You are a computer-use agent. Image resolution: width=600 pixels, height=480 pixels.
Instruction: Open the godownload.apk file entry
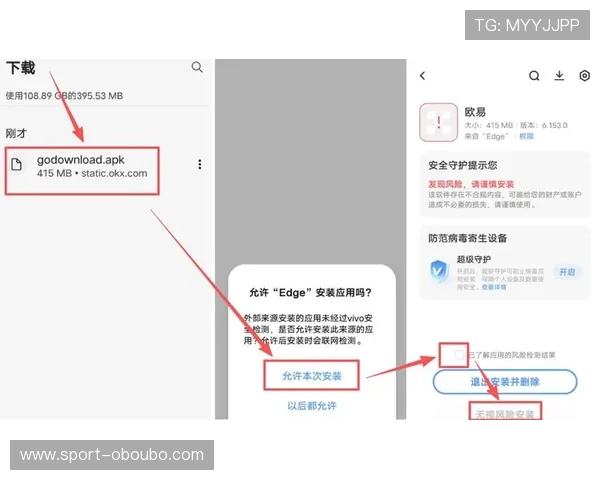click(x=82, y=171)
